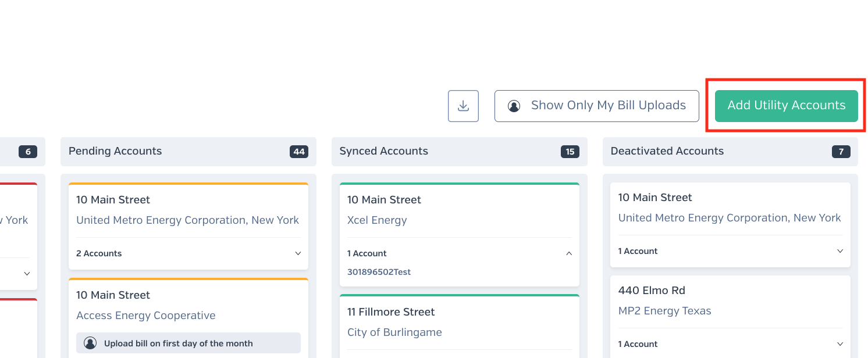Click the 7 count badge on Deactivated Accounts

click(x=841, y=152)
